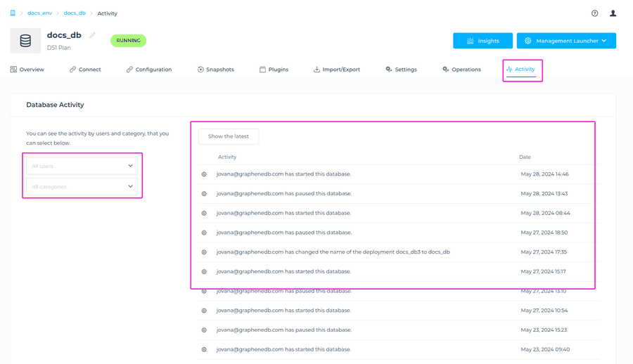This screenshot has height=364, width=633.
Task: Click the icon beside the May 28 14:46 activity
Action: (x=204, y=174)
